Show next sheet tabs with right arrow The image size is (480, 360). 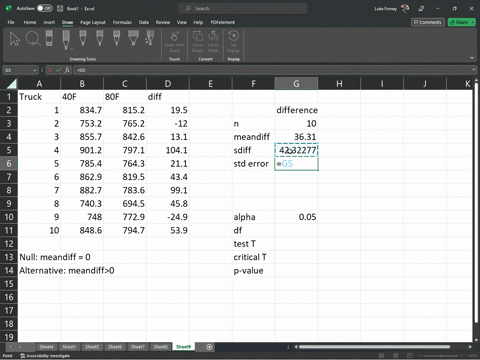tap(20, 347)
